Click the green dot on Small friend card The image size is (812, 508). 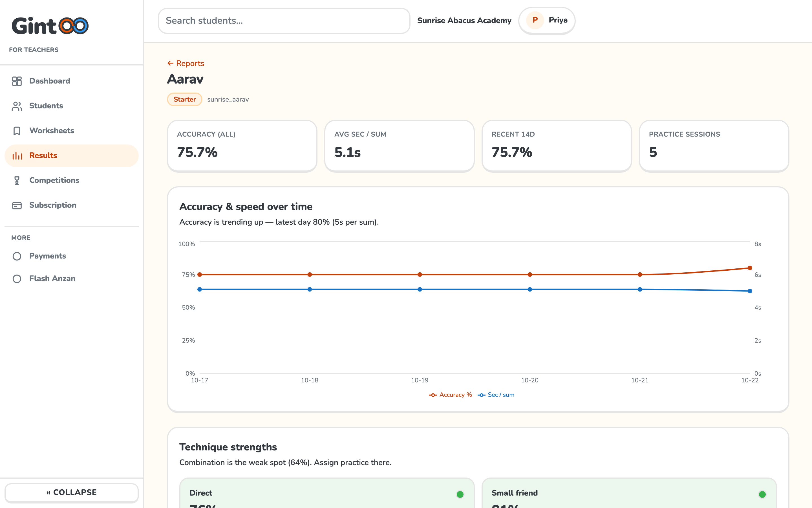[762, 494]
